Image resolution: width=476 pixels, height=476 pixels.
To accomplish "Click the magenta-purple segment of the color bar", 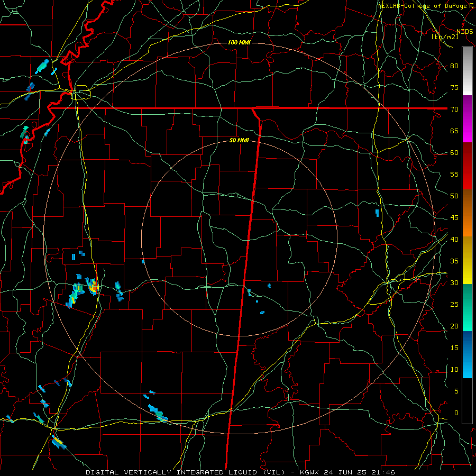I will click(467, 119).
